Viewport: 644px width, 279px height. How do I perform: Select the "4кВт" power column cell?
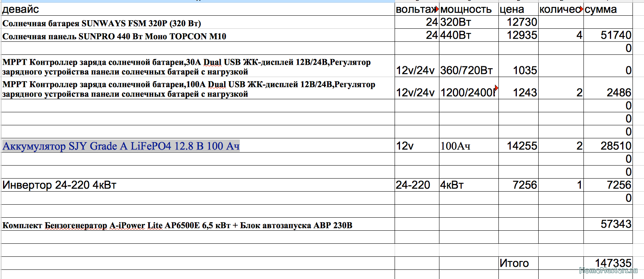(469, 185)
